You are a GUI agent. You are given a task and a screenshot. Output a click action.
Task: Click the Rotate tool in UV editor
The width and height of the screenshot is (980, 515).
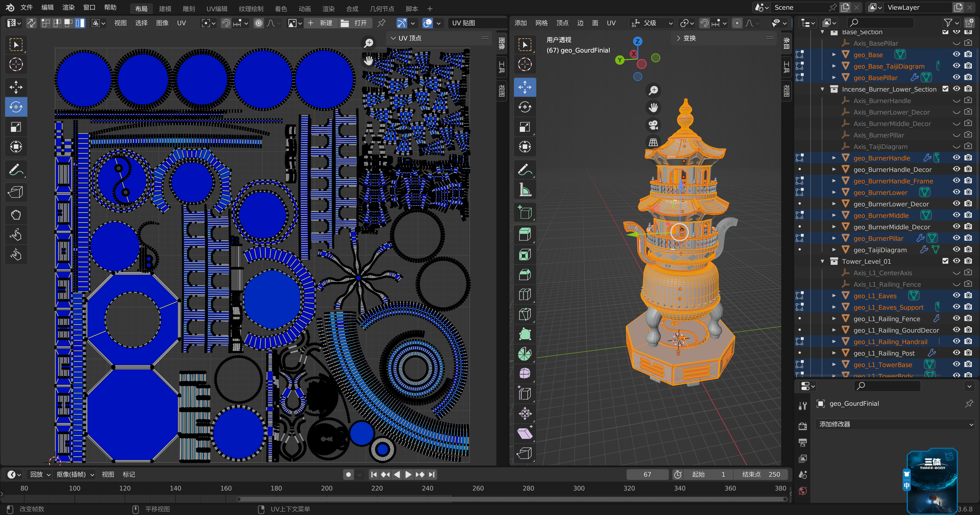pos(16,107)
